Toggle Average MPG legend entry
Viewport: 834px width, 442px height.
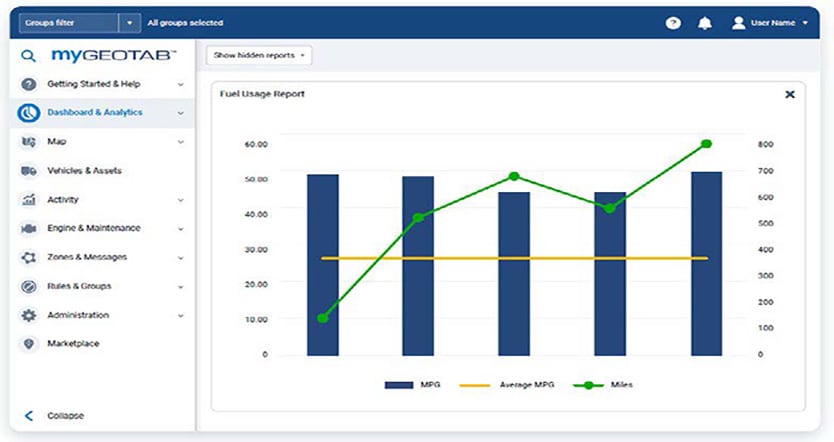tap(508, 384)
